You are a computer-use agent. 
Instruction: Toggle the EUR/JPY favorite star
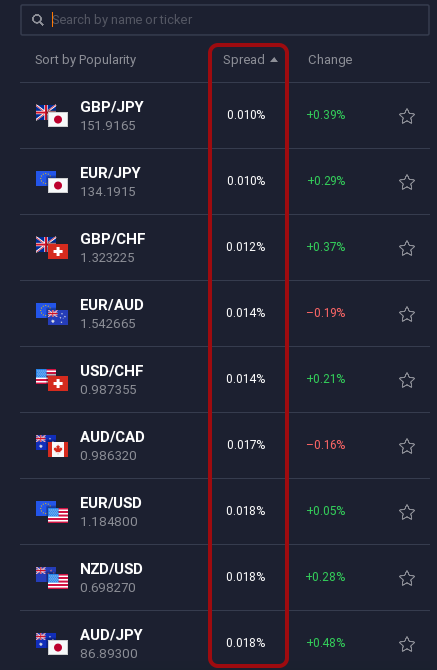click(407, 182)
